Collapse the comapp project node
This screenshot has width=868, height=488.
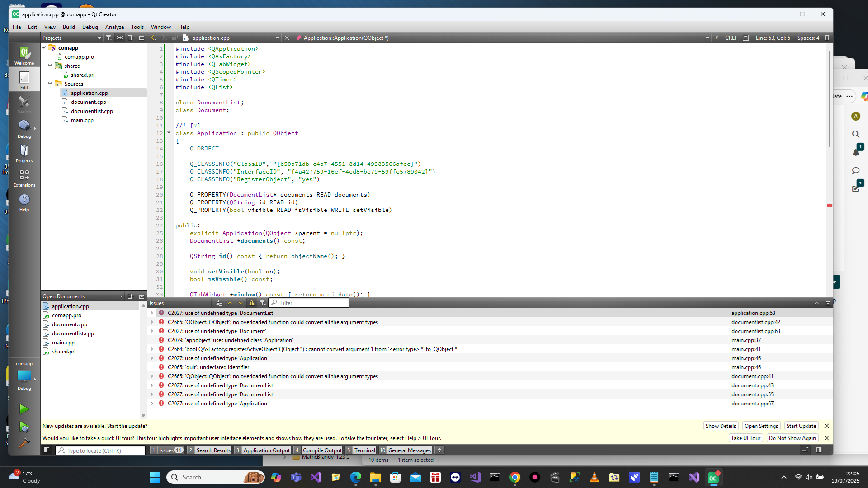(44, 47)
